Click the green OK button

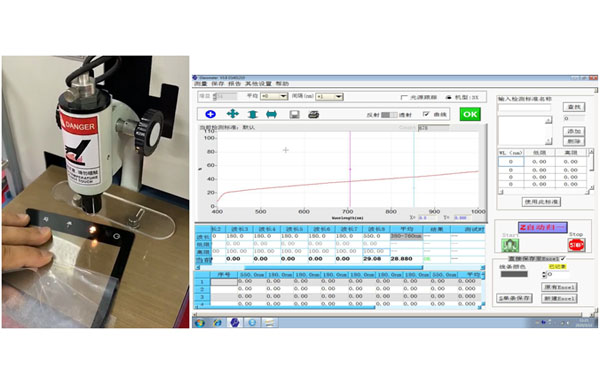tap(470, 114)
